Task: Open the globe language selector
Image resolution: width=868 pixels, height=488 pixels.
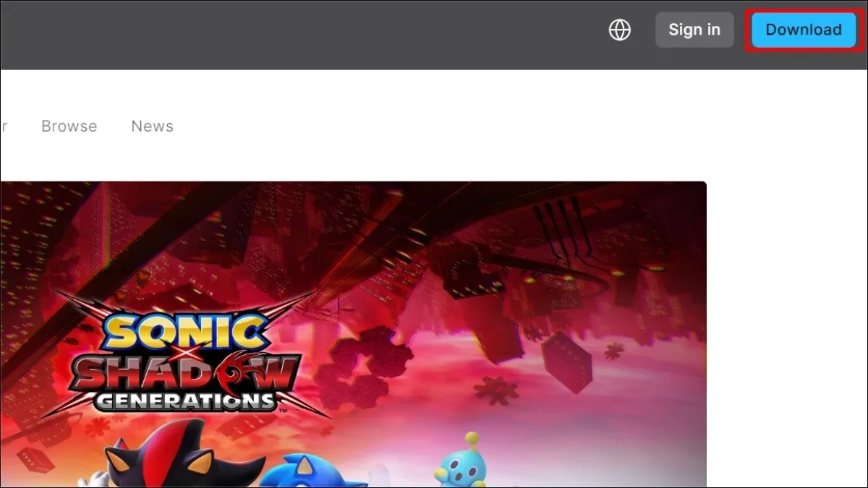Action: coord(620,30)
